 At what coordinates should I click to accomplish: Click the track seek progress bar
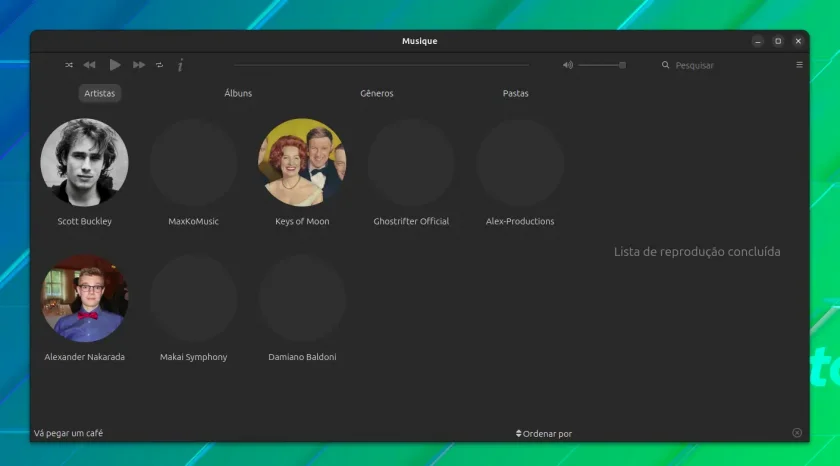tap(381, 65)
